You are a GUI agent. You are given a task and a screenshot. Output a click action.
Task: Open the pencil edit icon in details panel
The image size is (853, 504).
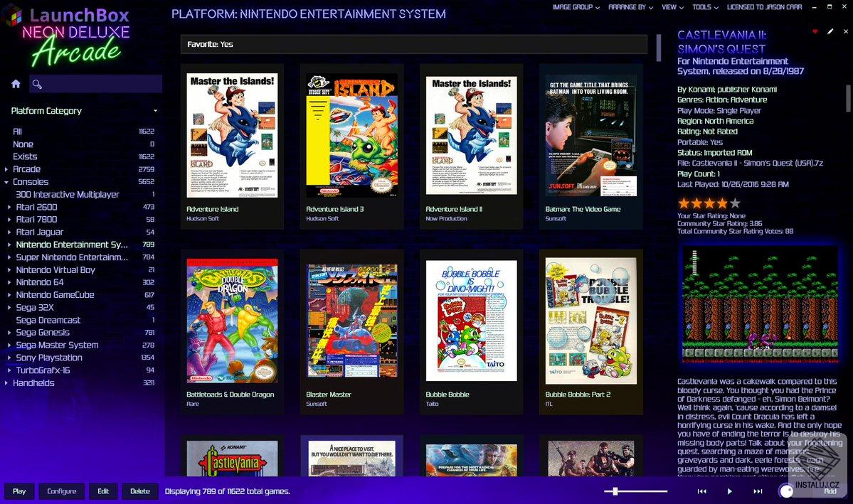point(830,31)
